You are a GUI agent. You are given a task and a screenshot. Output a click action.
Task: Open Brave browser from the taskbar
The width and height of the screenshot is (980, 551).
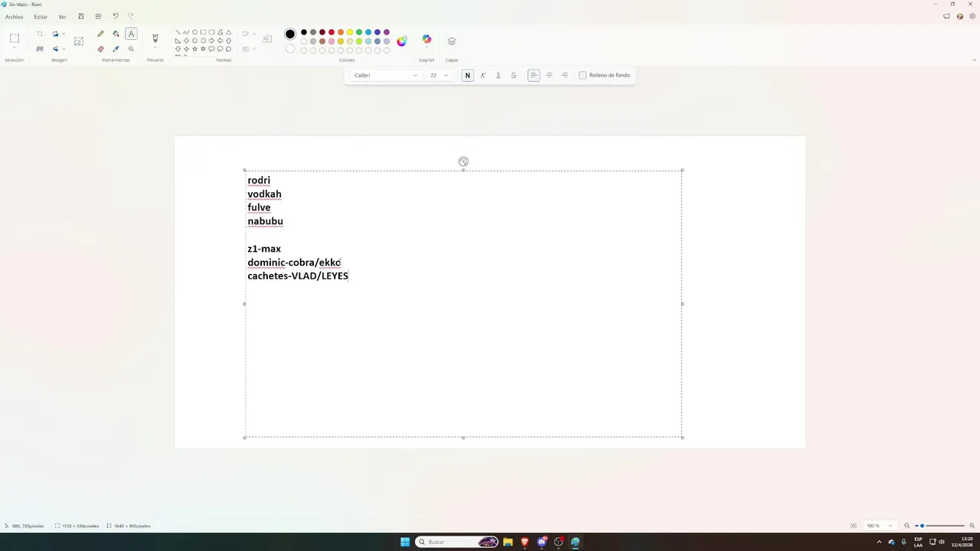(x=524, y=542)
